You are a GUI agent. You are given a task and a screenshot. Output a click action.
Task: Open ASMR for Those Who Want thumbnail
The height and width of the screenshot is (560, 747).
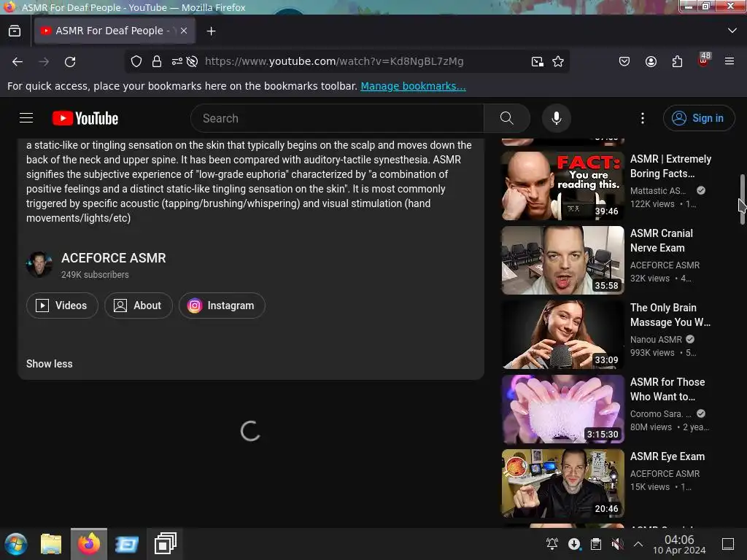[x=562, y=409]
